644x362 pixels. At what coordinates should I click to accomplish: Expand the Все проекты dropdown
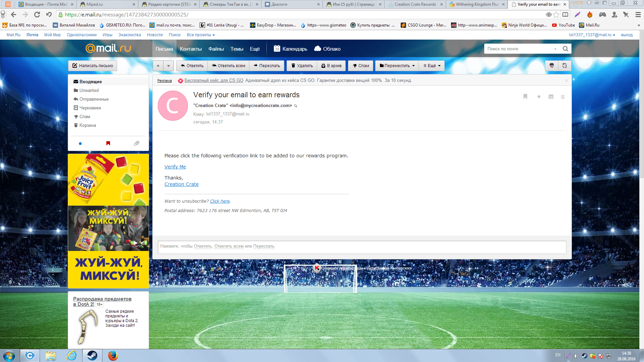(201, 35)
